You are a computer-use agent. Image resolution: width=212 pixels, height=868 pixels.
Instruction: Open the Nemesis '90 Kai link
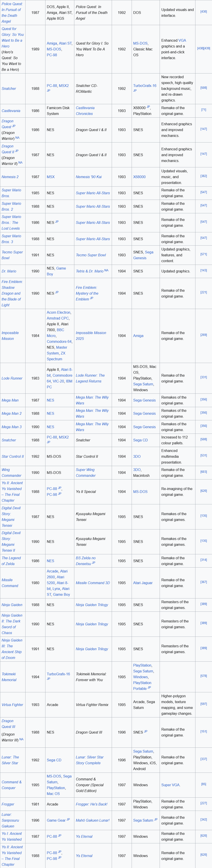pos(88,177)
